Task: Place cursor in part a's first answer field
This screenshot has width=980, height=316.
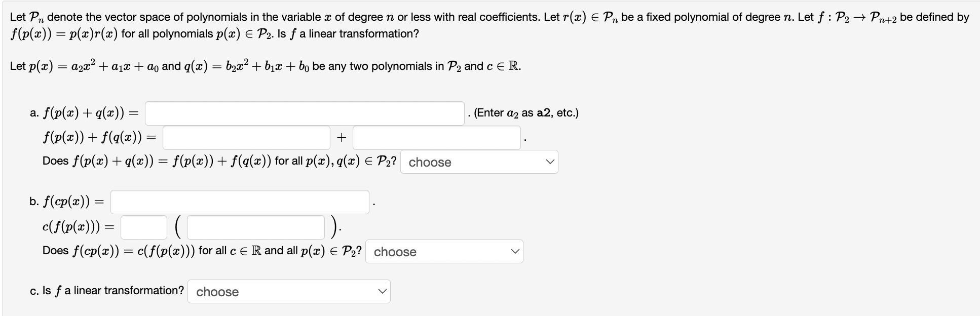Action: (x=303, y=113)
